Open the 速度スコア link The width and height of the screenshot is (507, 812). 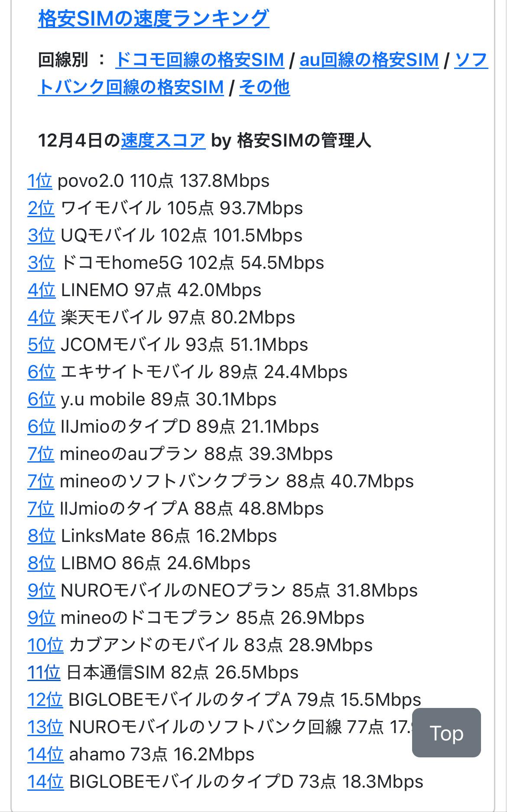tap(163, 140)
